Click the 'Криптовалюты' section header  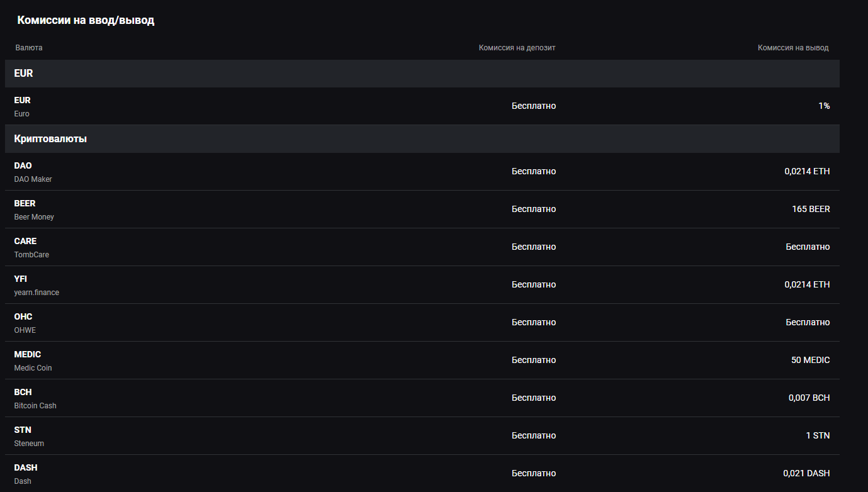coord(422,139)
